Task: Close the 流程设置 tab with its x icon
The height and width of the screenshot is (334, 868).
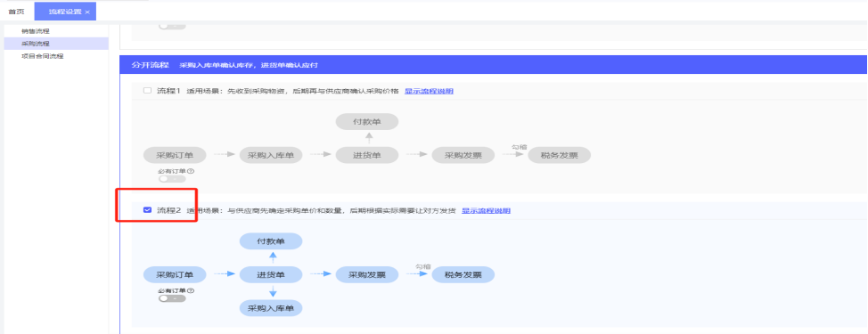Action: [x=87, y=12]
